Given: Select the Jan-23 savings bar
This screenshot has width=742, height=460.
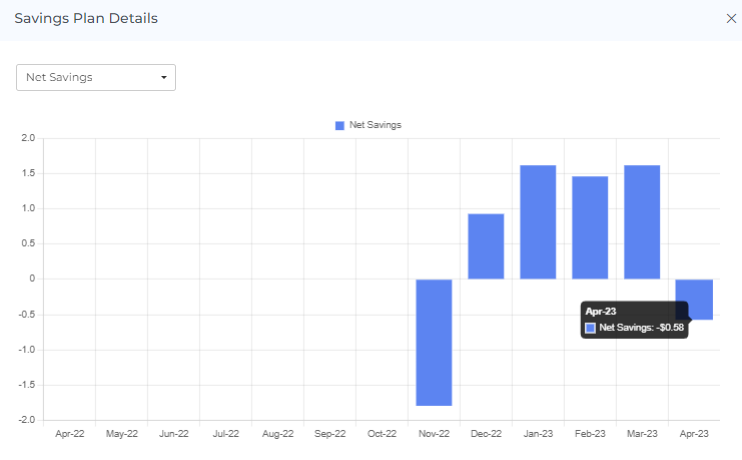Looking at the screenshot, I should tap(538, 222).
